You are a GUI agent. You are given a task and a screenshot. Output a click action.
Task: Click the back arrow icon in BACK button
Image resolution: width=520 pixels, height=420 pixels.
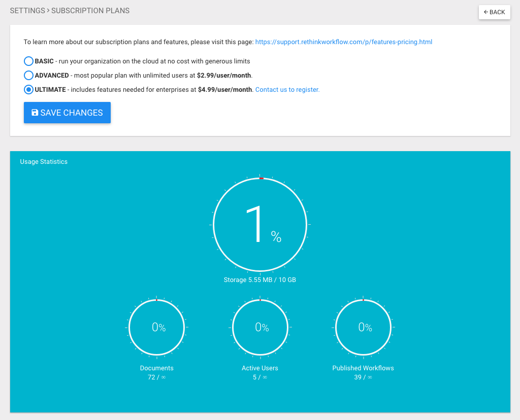click(x=486, y=12)
